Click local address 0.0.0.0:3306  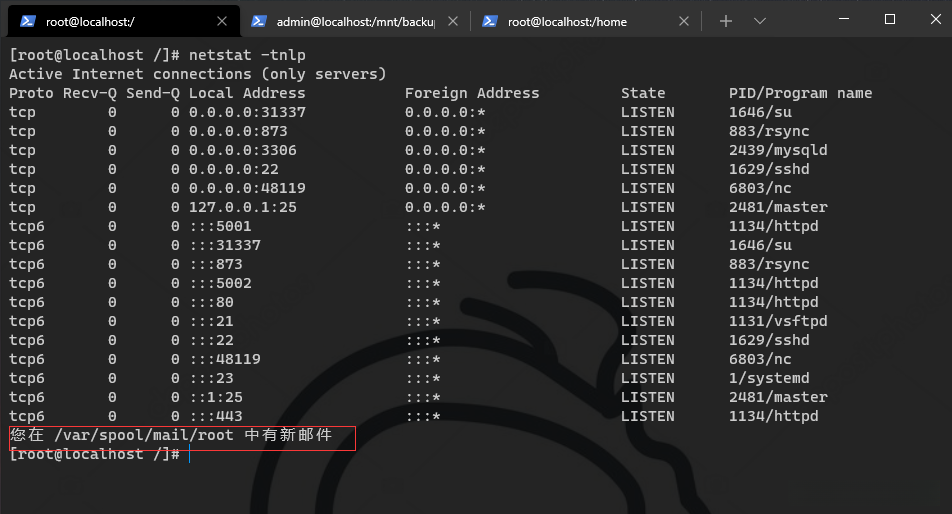click(x=243, y=150)
